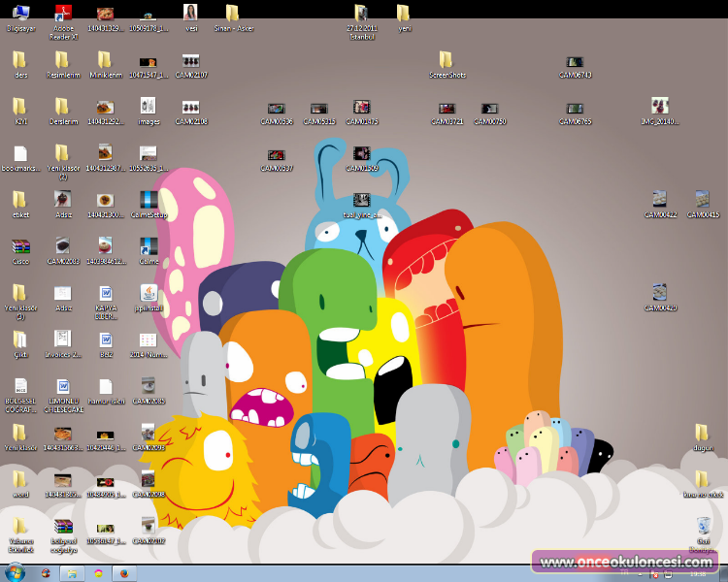
Task: Open the LIMONLU CHEESECAKE Word document
Action: [63, 386]
